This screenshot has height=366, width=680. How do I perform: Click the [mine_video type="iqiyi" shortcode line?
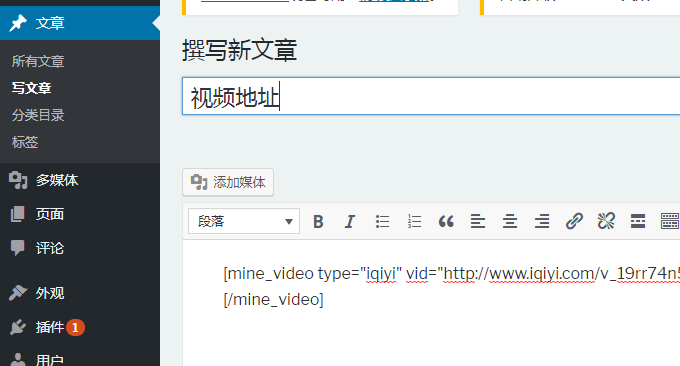(451, 274)
